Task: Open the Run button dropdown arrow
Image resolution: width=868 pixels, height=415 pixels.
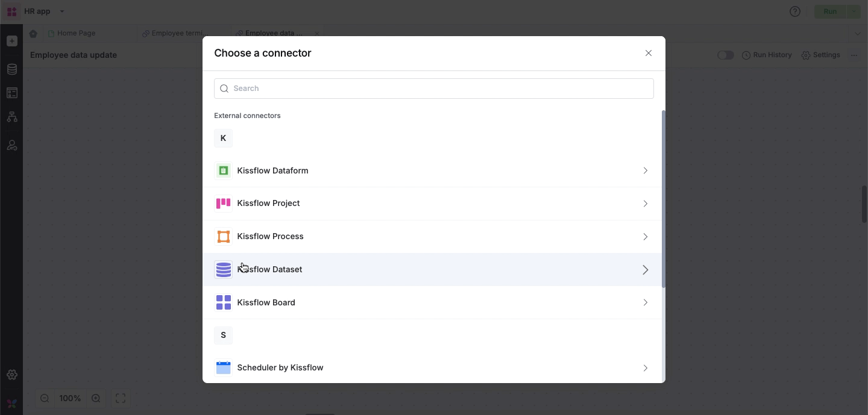Action: click(x=854, y=11)
